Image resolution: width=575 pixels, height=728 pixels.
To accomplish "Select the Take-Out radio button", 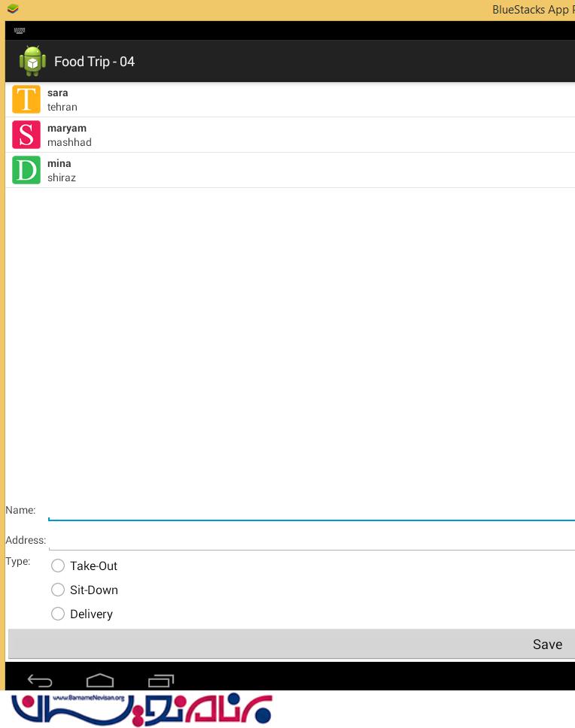I will [x=58, y=566].
